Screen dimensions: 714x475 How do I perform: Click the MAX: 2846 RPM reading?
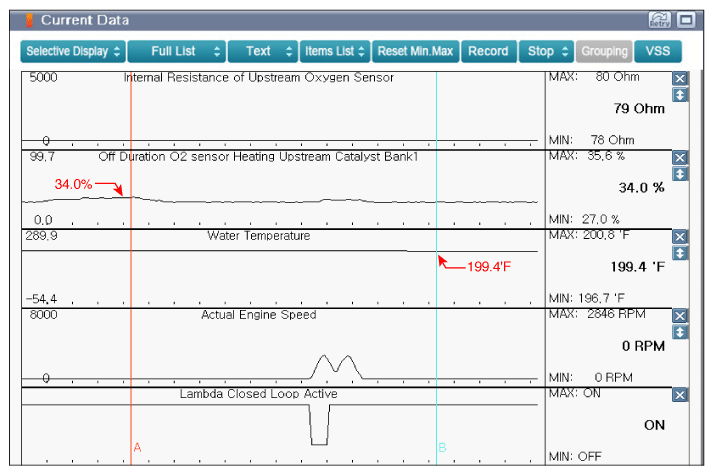(597, 314)
